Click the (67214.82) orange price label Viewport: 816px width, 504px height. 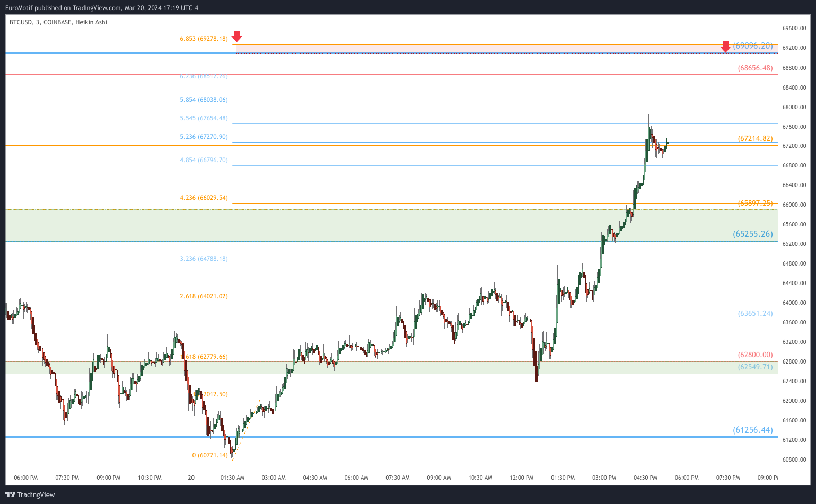pyautogui.click(x=755, y=138)
